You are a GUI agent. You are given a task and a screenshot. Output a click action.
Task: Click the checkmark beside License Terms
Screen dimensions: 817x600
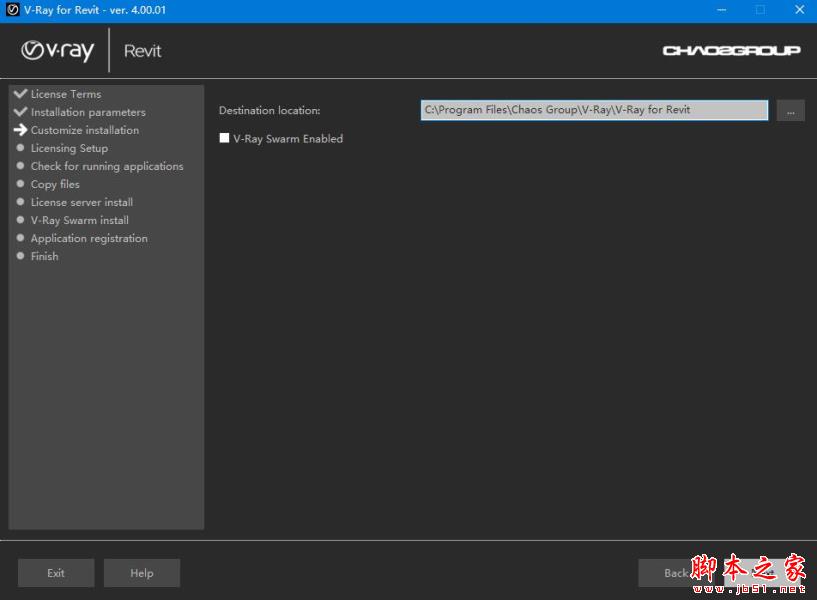coord(20,94)
